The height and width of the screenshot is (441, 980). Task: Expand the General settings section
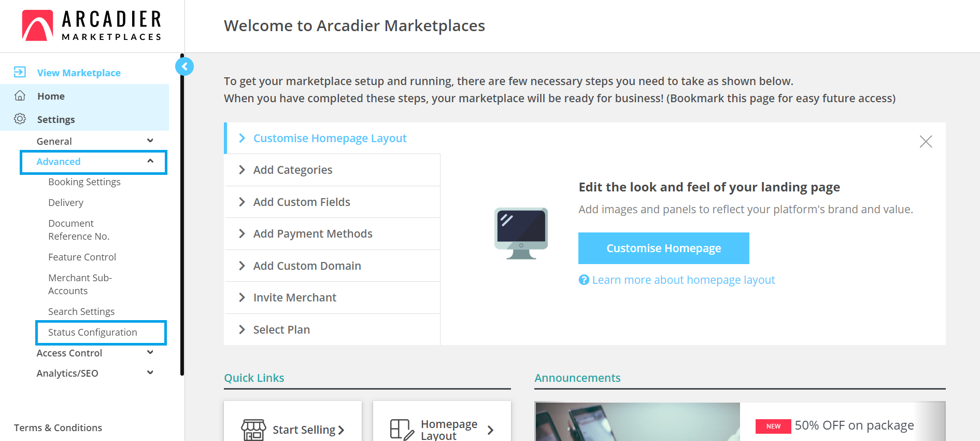pyautogui.click(x=150, y=141)
